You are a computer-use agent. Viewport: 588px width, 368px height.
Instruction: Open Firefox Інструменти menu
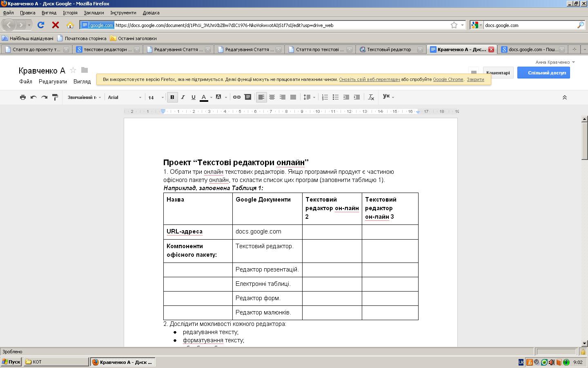click(x=123, y=13)
